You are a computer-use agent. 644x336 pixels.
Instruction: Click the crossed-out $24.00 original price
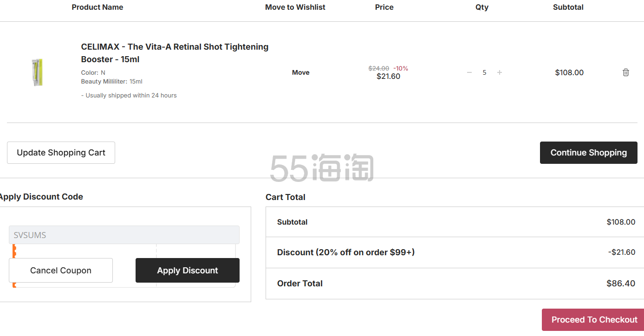tap(379, 68)
